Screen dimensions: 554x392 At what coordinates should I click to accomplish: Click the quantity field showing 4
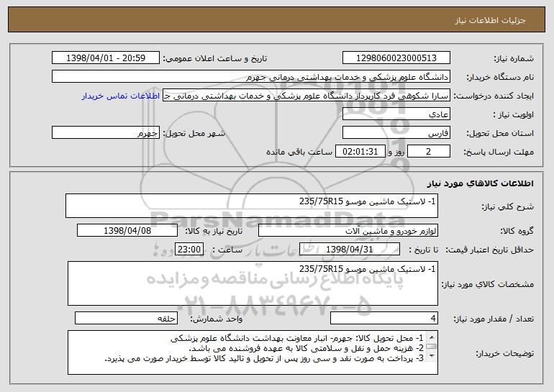(x=384, y=318)
